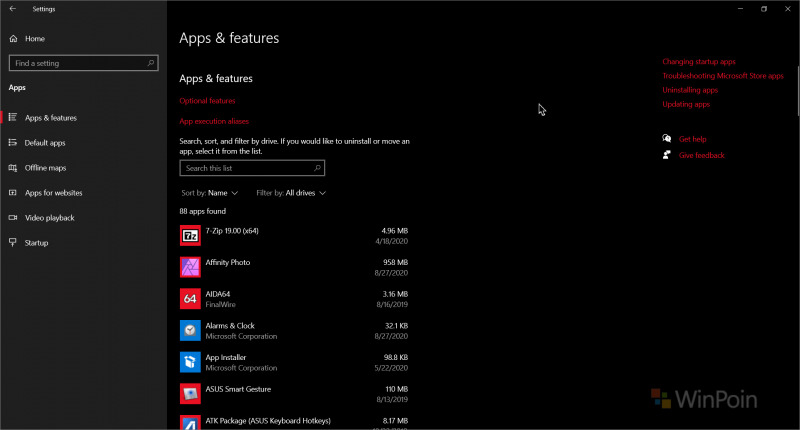Select ATK Package (ASUS Keyboard Hotkeys) entry
The height and width of the screenshot is (430, 800).
coord(268,421)
